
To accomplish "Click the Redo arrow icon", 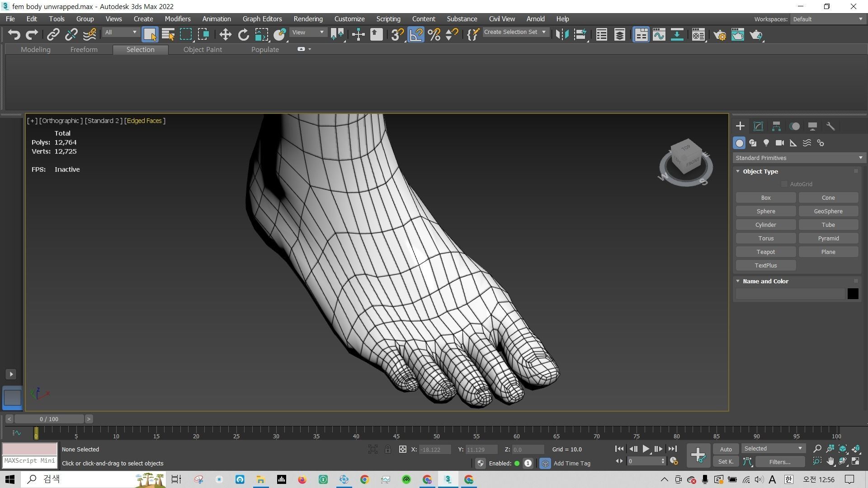I will coord(32,35).
